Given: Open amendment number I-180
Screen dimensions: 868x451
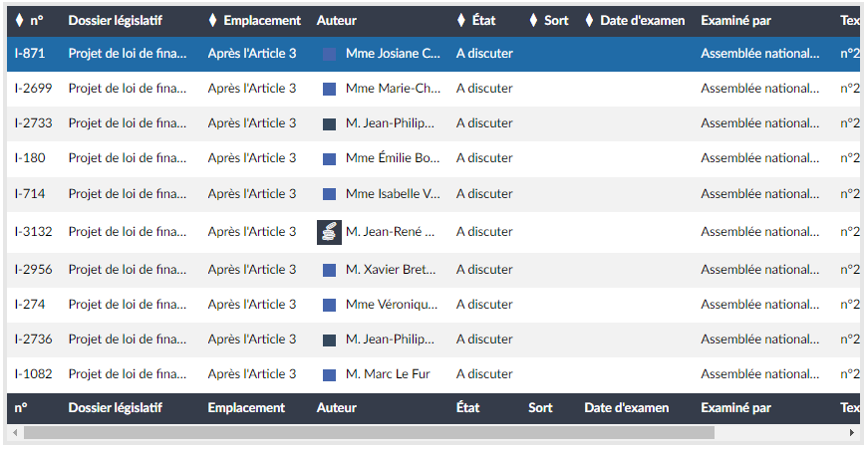Looking at the screenshot, I should 30,158.
